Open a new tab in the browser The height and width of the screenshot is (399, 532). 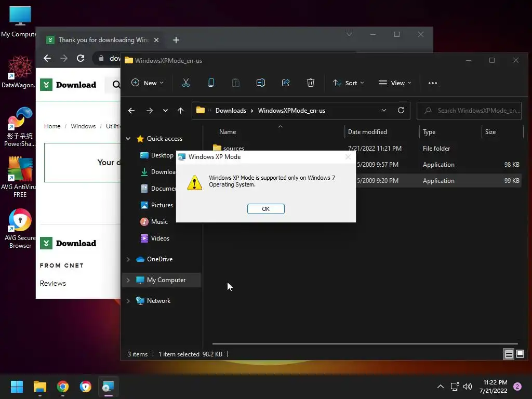pyautogui.click(x=176, y=40)
